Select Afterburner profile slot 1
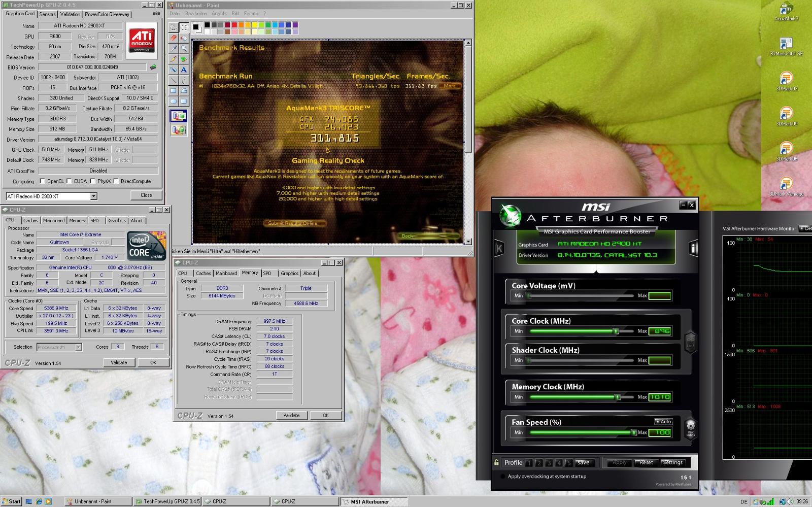 529,463
